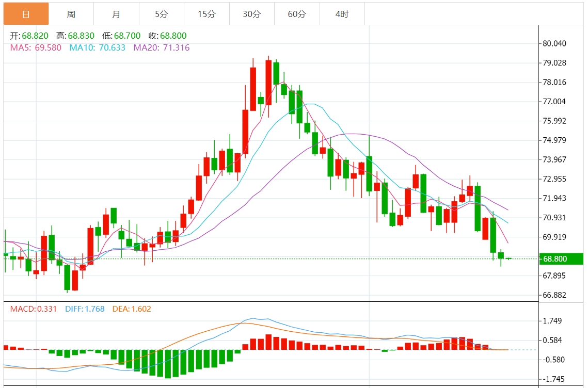Image resolution: width=588 pixels, height=388 pixels.
Task: Click the DEA: 1.602 value
Action: (x=132, y=309)
